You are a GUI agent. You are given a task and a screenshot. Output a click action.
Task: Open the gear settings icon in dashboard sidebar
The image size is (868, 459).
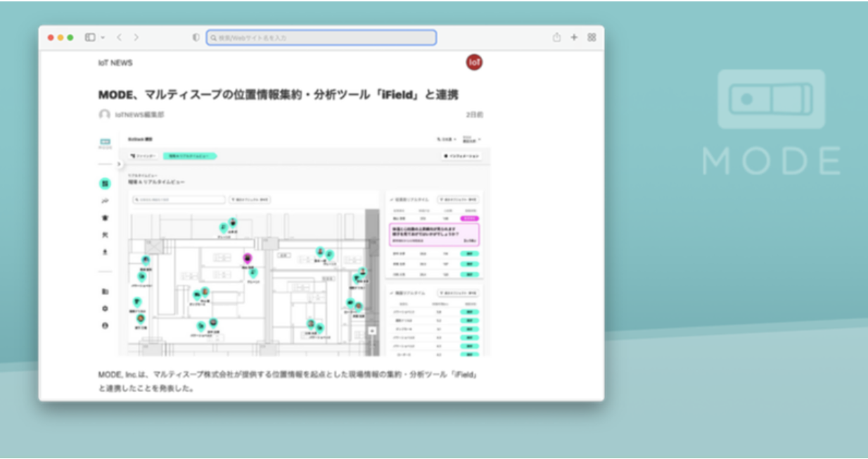click(105, 308)
